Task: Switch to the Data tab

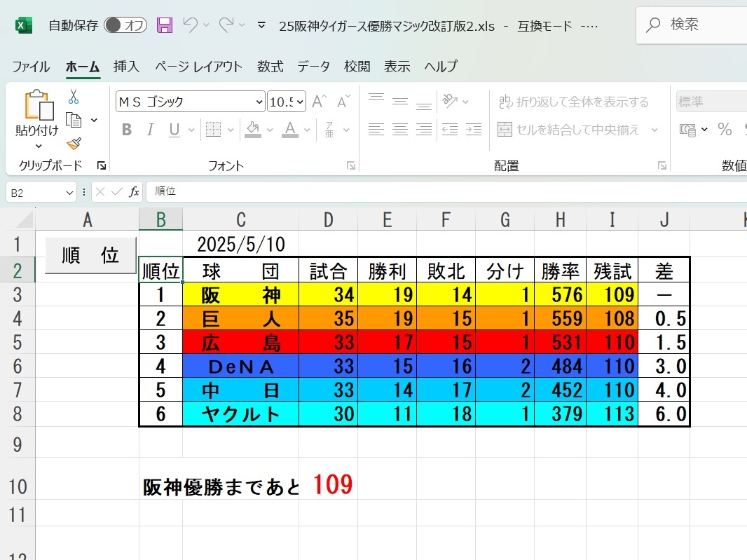Action: 313,67
